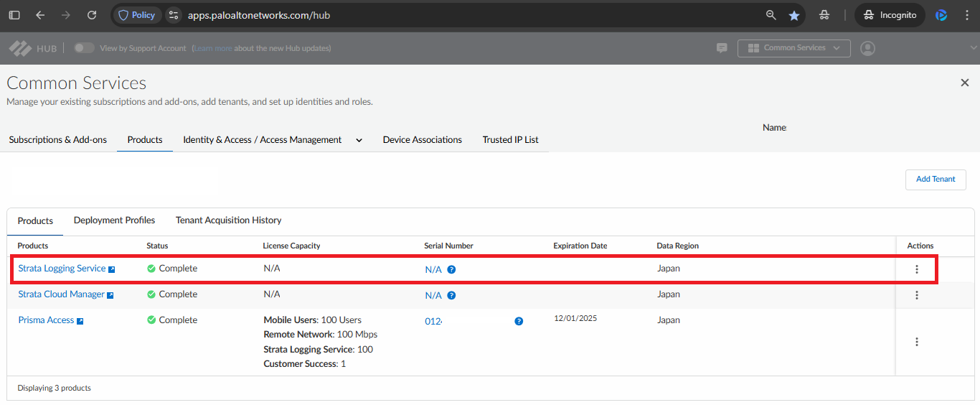Open the Deployment Profiles tab
The image size is (980, 405).
point(114,220)
